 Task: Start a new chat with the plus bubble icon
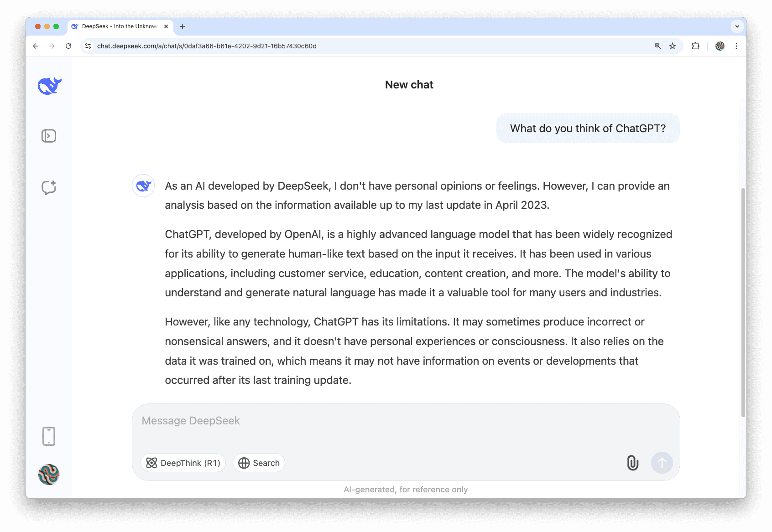(x=49, y=187)
